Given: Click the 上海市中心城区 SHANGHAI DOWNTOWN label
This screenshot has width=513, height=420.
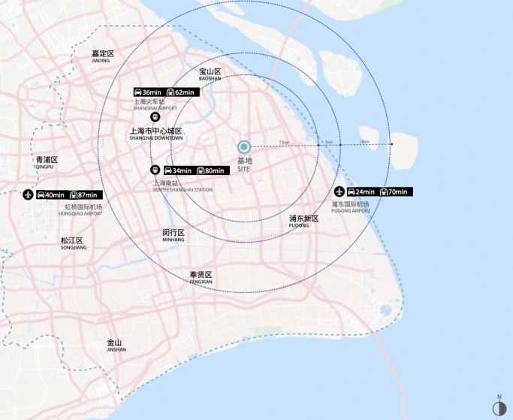Looking at the screenshot, I should pyautogui.click(x=156, y=134).
